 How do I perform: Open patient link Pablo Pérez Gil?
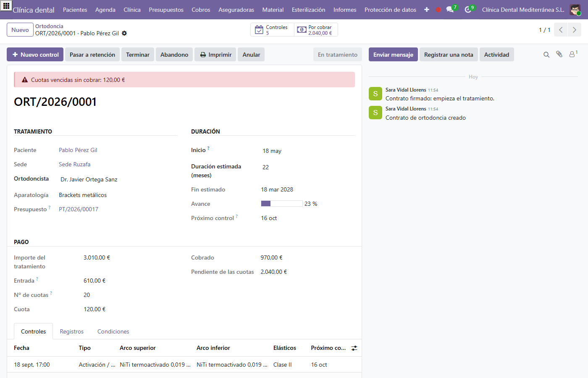[78, 150]
